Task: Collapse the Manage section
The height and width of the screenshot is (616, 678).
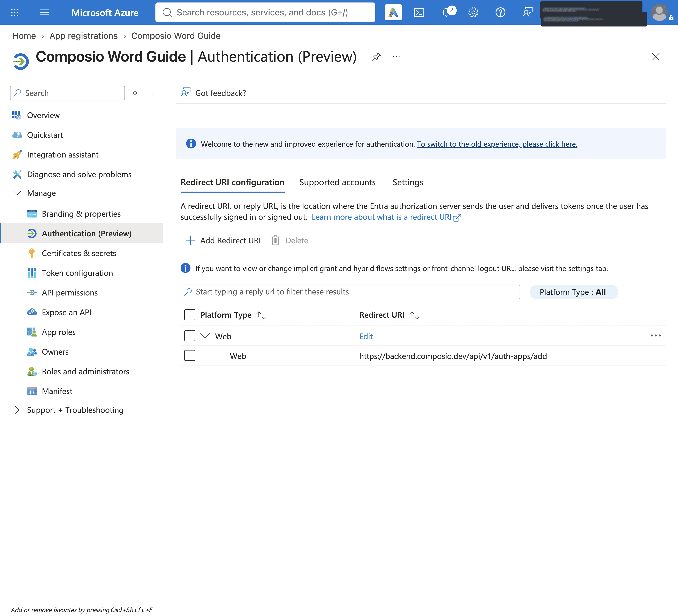Action: pyautogui.click(x=17, y=193)
